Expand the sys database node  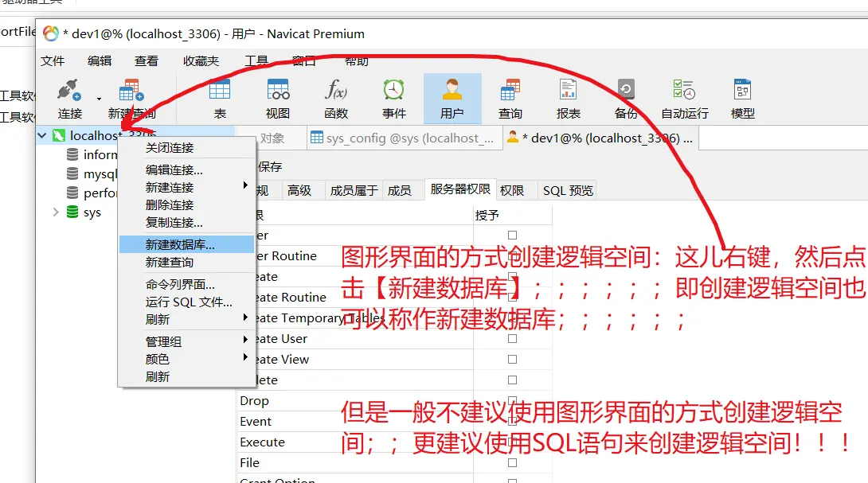[56, 212]
